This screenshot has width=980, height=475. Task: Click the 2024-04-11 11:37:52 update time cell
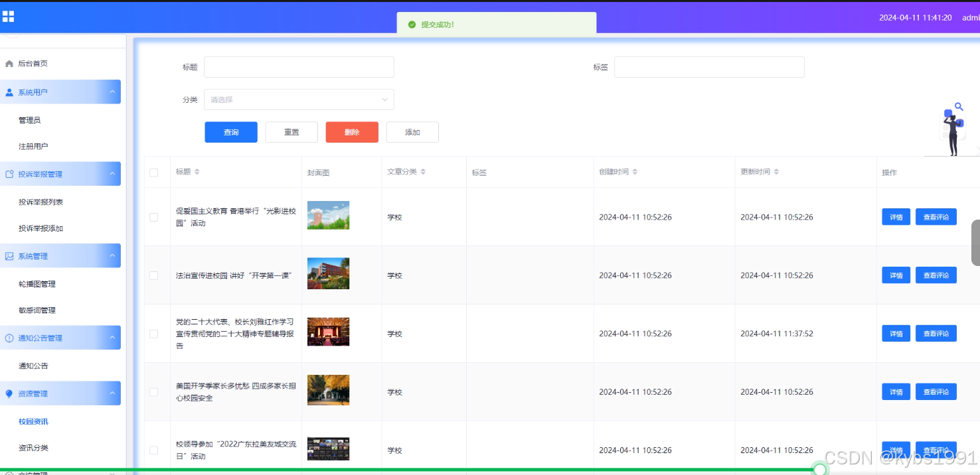[777, 334]
